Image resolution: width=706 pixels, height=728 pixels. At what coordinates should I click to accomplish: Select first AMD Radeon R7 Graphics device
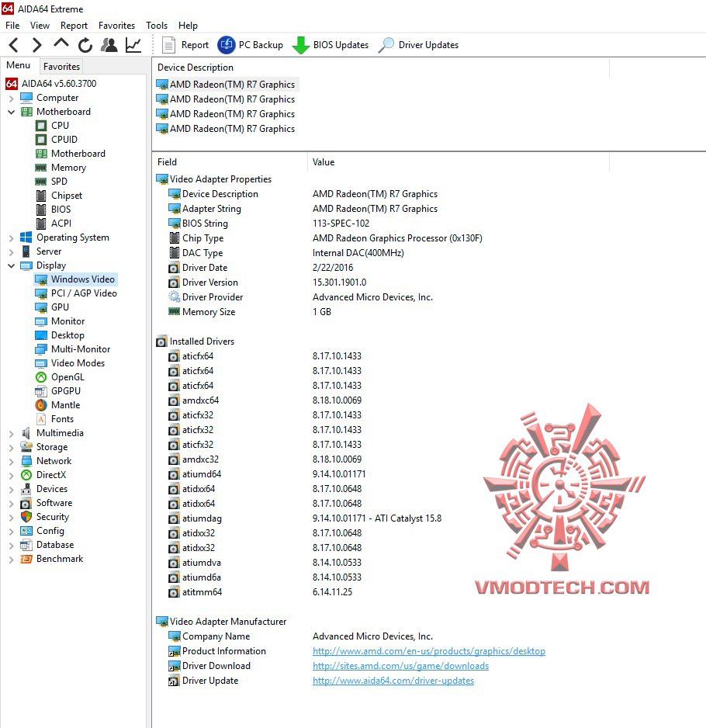226,85
